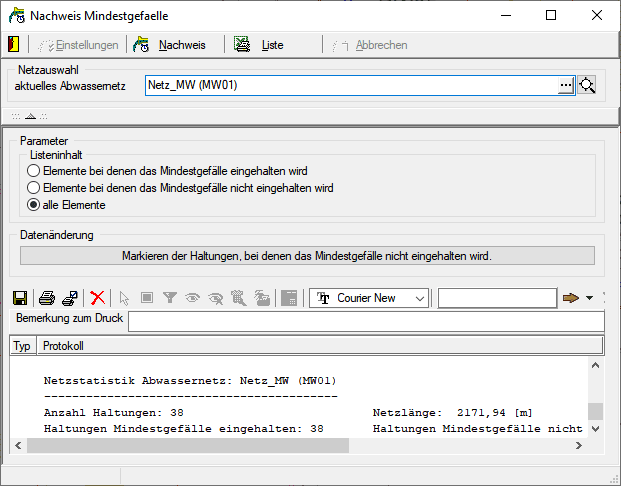621x486 pixels.
Task: Open the Liste view
Action: [260, 45]
